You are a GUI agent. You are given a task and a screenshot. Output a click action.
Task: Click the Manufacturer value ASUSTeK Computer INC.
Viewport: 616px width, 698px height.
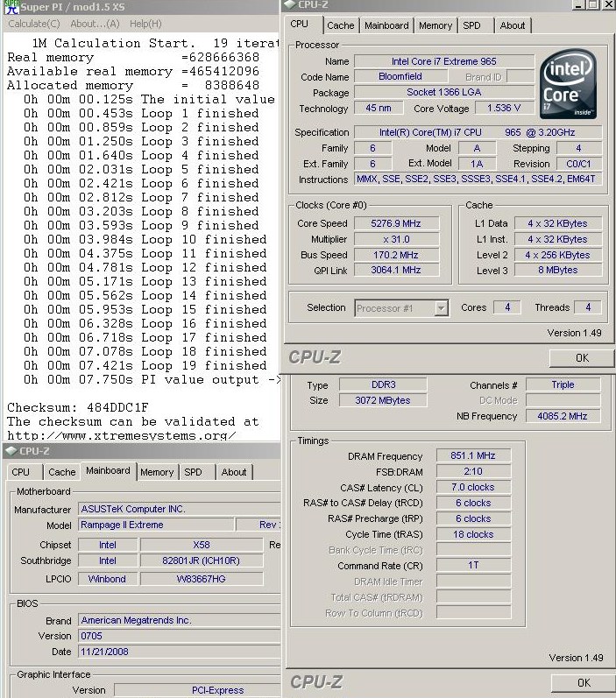pos(179,509)
